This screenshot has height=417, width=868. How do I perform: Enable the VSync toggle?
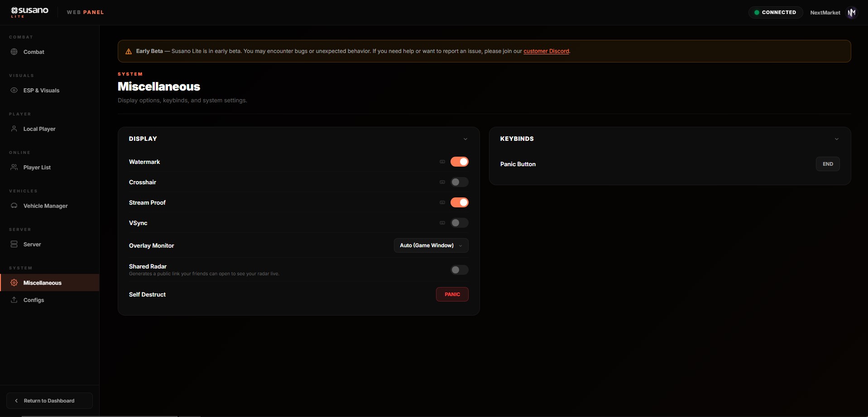coord(459,223)
